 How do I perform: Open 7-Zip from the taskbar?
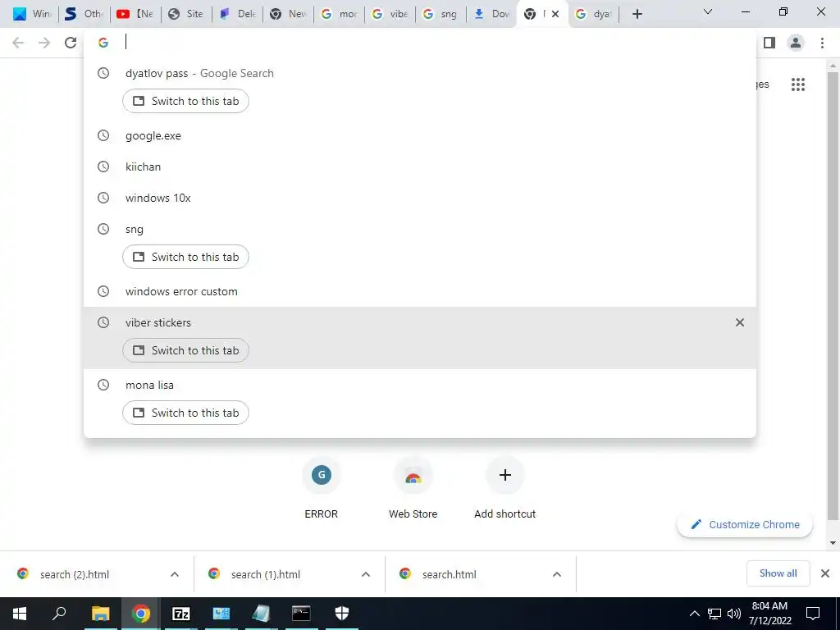tap(181, 614)
